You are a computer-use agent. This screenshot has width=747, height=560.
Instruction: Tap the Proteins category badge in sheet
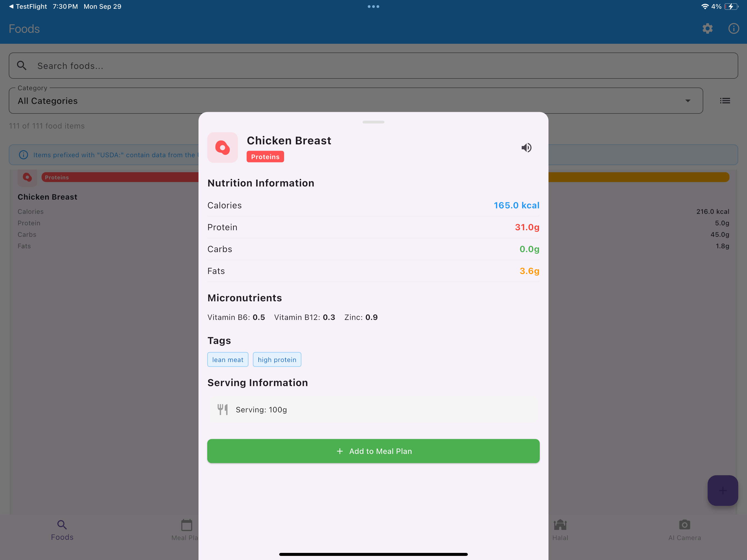pos(265,157)
